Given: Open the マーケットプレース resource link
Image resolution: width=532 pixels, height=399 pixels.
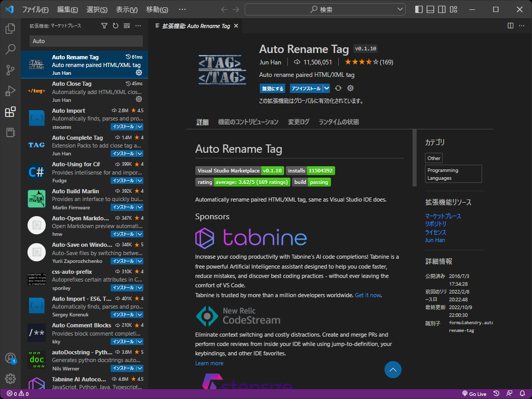Looking at the screenshot, I should [x=443, y=216].
